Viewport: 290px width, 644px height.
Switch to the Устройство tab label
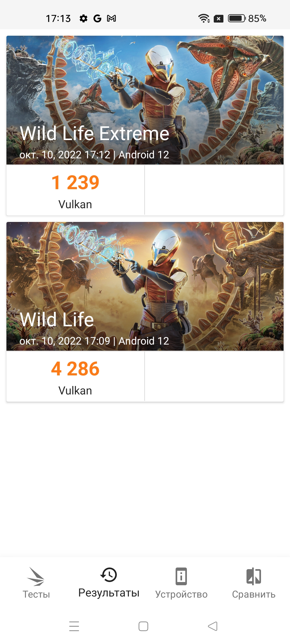pyautogui.click(x=181, y=594)
